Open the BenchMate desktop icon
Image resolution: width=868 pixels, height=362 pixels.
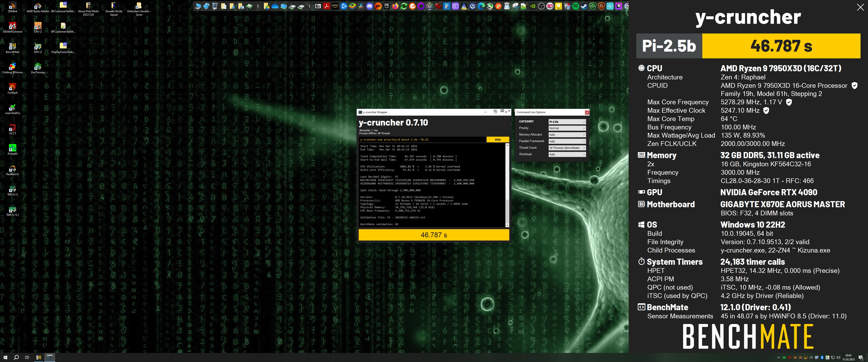pos(12,48)
